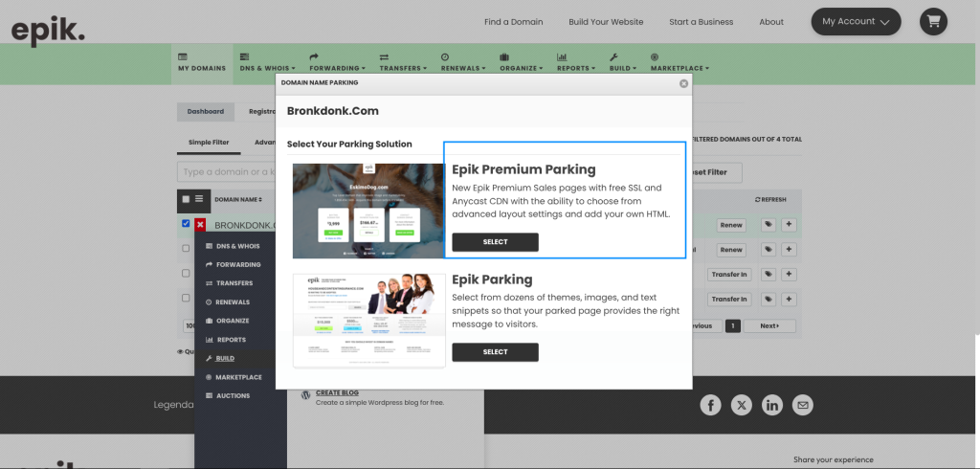Check the third domain row checkbox
This screenshot has height=469, width=980.
click(186, 274)
